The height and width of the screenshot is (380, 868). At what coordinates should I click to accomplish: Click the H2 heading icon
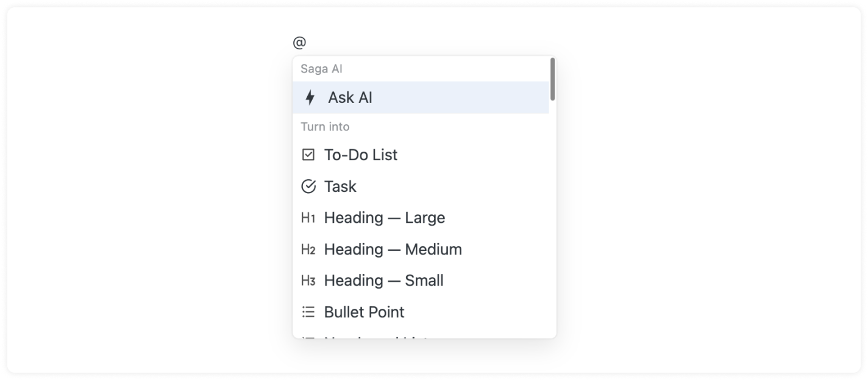point(308,250)
